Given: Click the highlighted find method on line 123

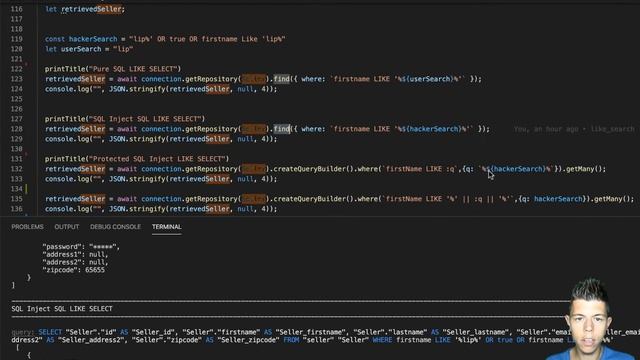Looking at the screenshot, I should pos(281,79).
